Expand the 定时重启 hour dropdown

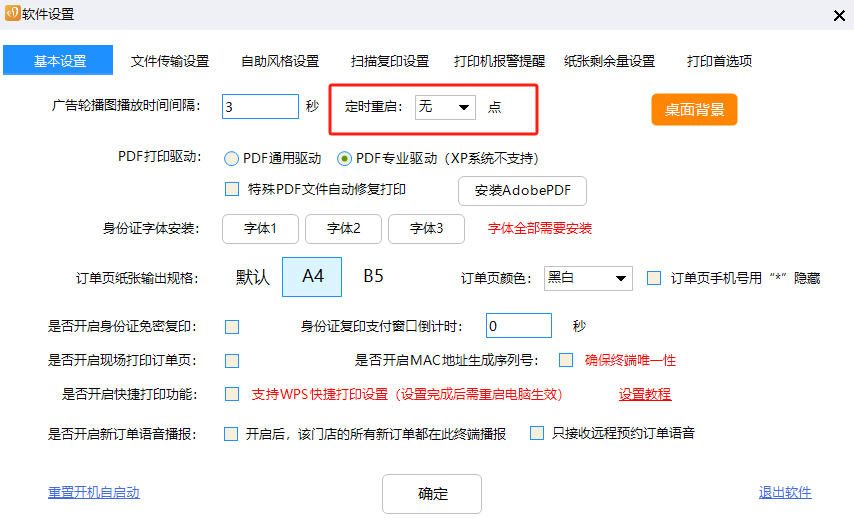[x=445, y=107]
